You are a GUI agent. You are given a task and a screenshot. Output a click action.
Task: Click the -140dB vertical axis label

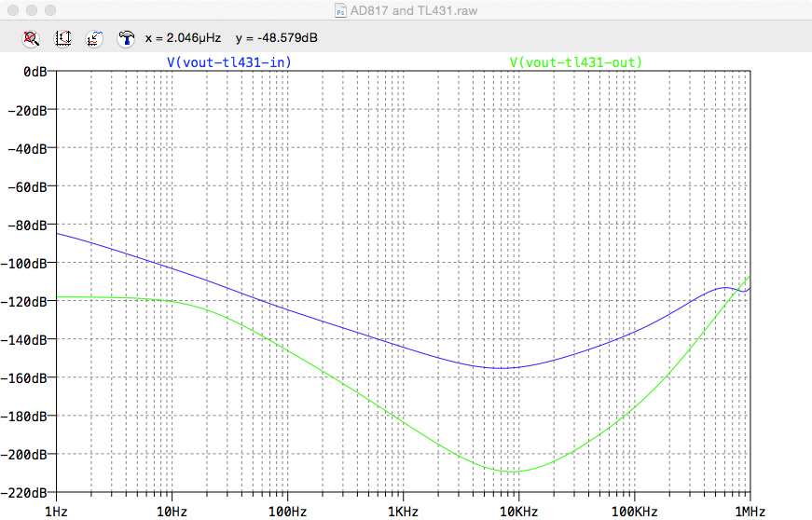(24, 340)
